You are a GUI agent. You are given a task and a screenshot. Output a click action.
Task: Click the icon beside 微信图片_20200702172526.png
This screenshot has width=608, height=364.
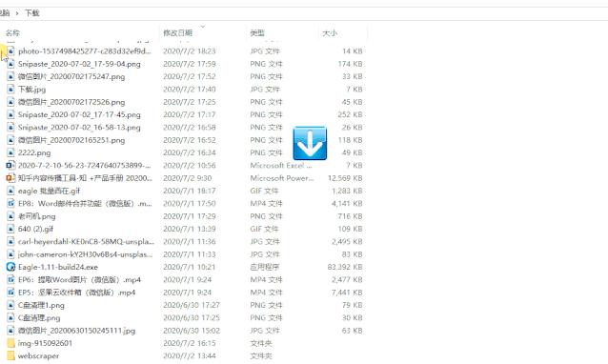10,102
